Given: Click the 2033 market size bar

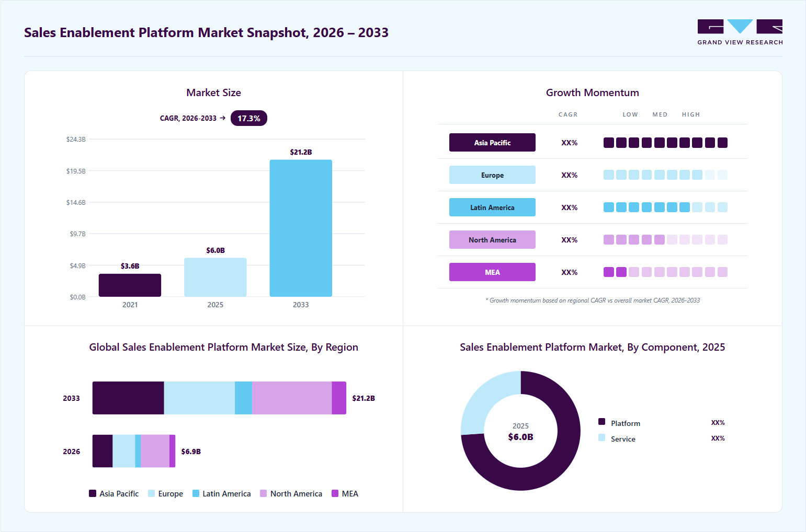Looking at the screenshot, I should coord(301,228).
